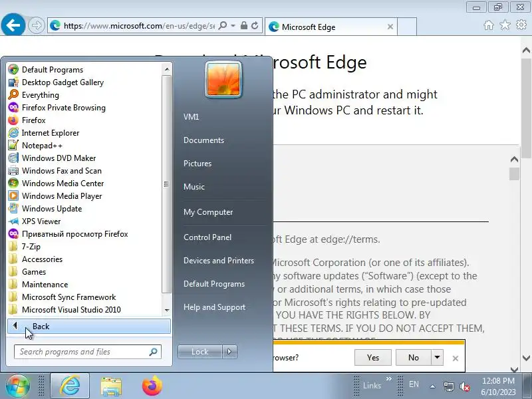Image resolution: width=532 pixels, height=399 pixels.
Task: Click the Lock button
Action: tap(200, 352)
